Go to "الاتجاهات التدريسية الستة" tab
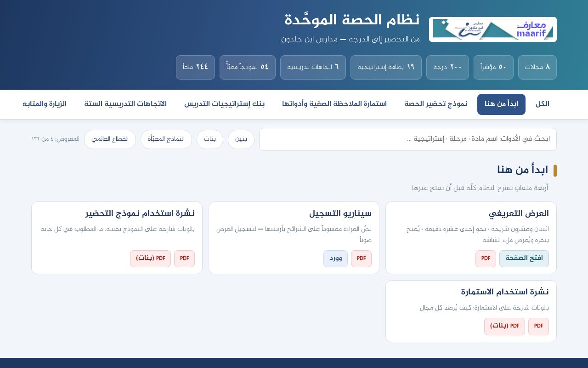This screenshot has width=588, height=368. 125,104
